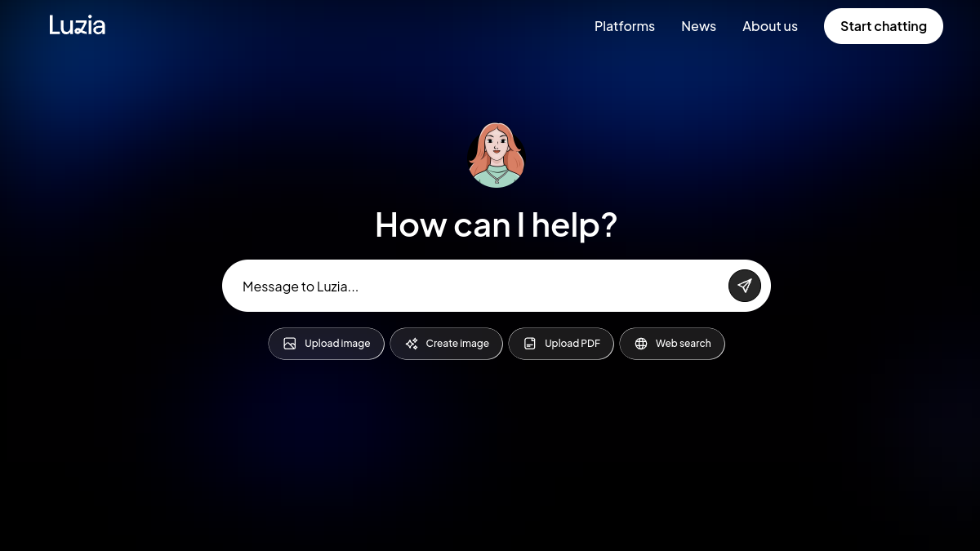
Task: Go to the News page
Action: 698,26
